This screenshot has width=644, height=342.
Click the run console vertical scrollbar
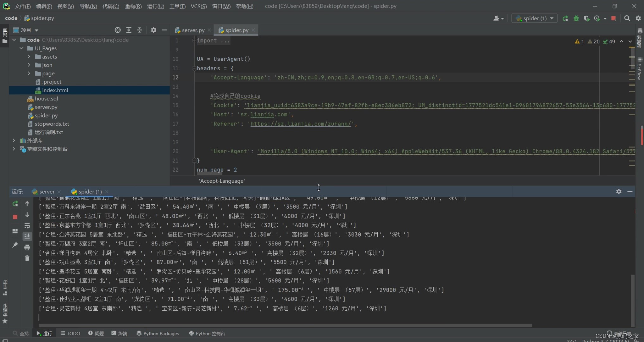pyautogui.click(x=633, y=300)
